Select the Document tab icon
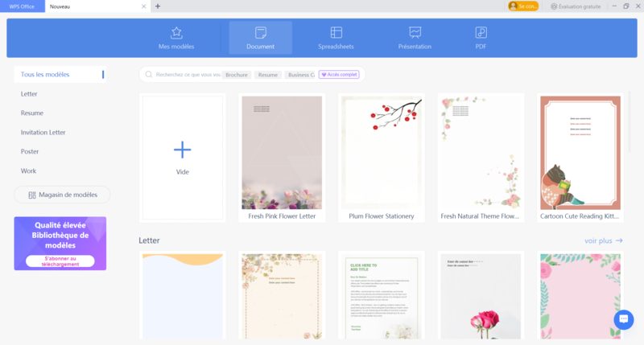The width and height of the screenshot is (644, 345). [x=260, y=32]
